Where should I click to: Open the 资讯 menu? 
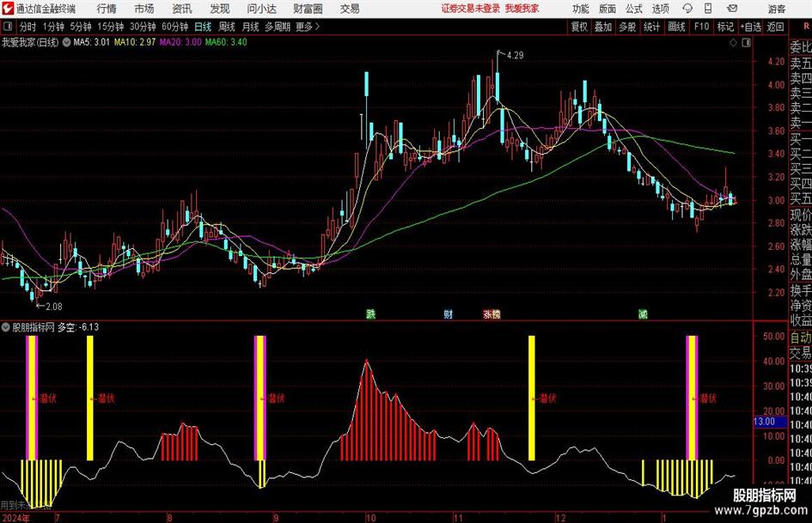pyautogui.click(x=182, y=9)
